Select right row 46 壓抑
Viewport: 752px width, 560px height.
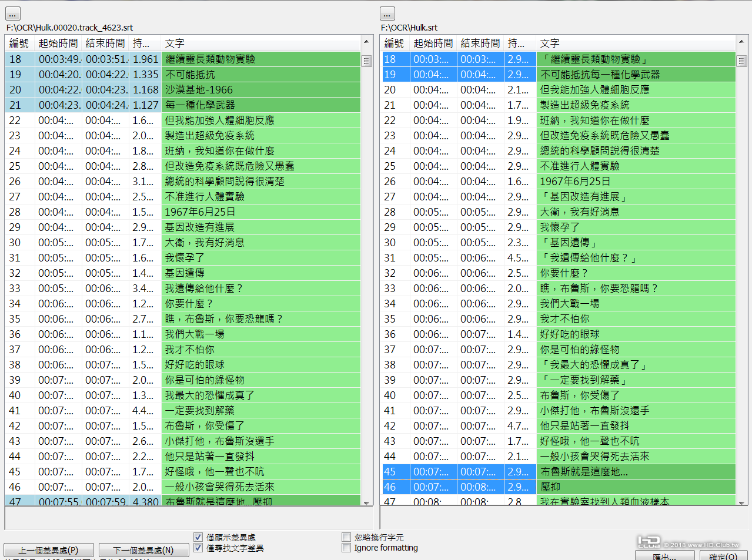(x=558, y=487)
